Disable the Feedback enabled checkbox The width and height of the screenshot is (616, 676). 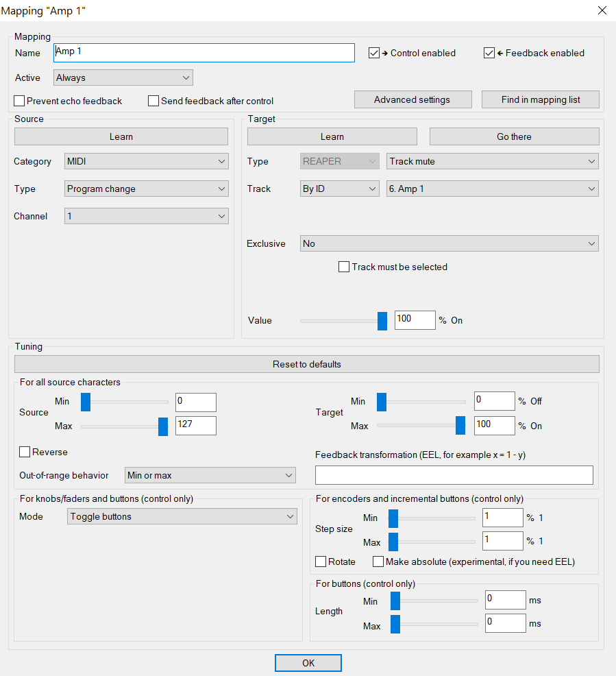(x=489, y=53)
